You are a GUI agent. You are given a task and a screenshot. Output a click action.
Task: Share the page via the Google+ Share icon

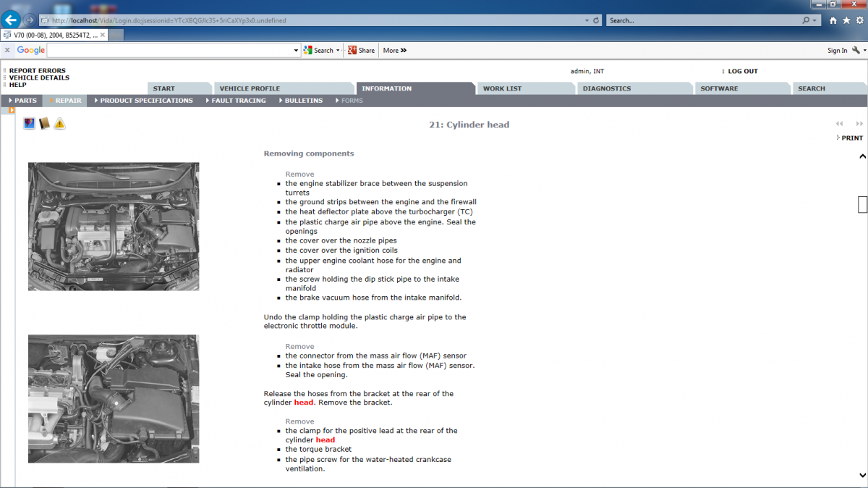[352, 50]
